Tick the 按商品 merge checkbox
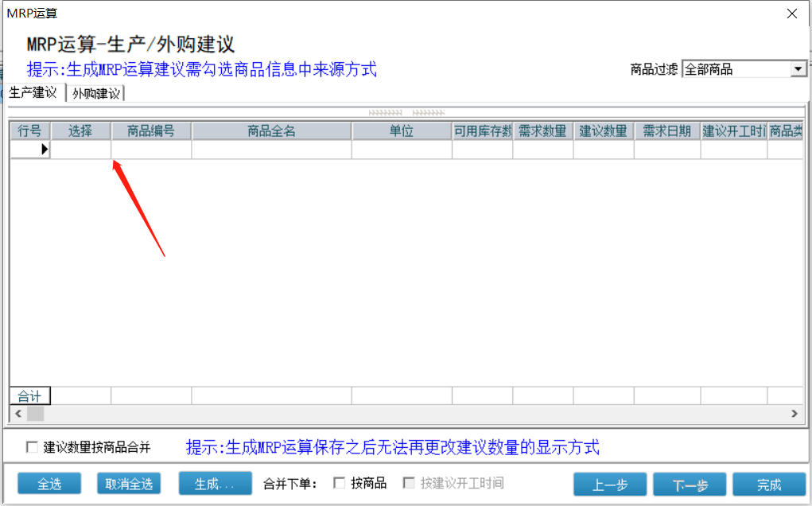Image resolution: width=812 pixels, height=506 pixels. tap(340, 483)
